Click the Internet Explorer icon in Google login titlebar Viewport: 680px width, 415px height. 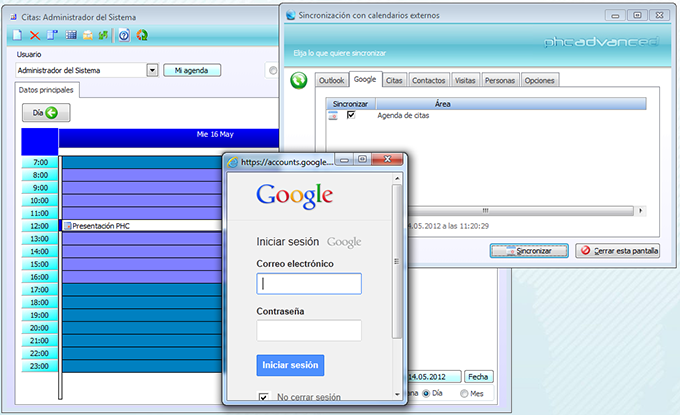(x=233, y=162)
